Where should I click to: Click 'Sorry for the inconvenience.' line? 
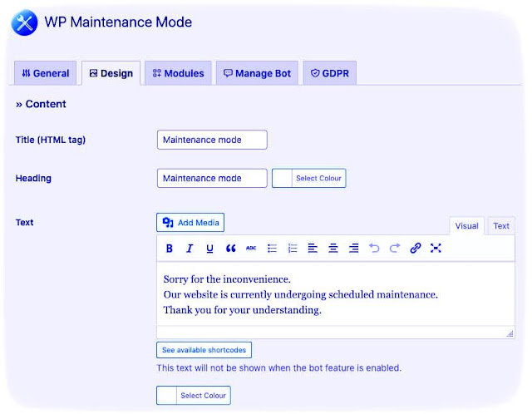pyautogui.click(x=227, y=279)
